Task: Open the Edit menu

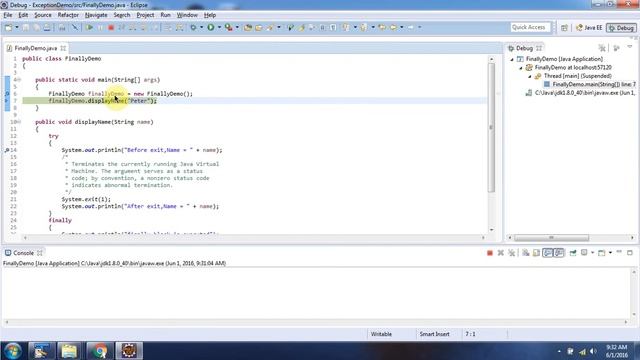Action: tap(23, 15)
